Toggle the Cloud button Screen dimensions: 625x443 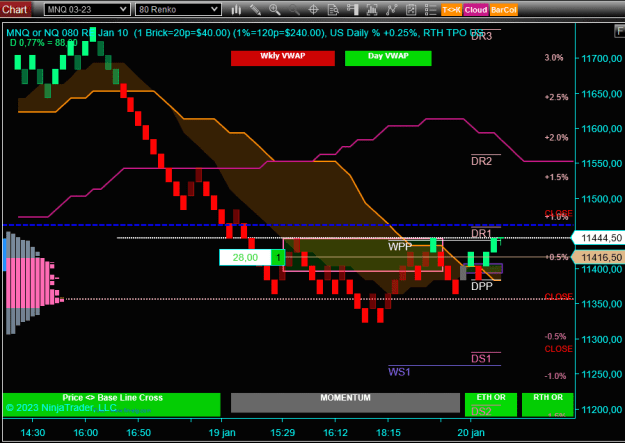(476, 10)
